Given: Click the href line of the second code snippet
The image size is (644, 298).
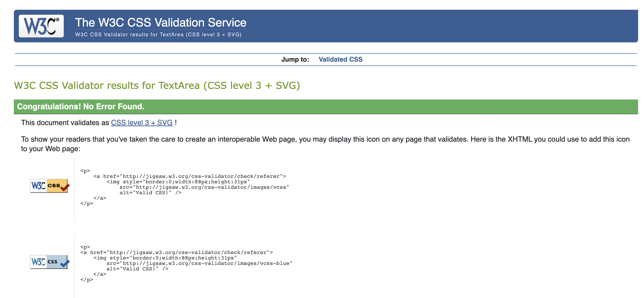Looking at the screenshot, I should coord(176,252).
